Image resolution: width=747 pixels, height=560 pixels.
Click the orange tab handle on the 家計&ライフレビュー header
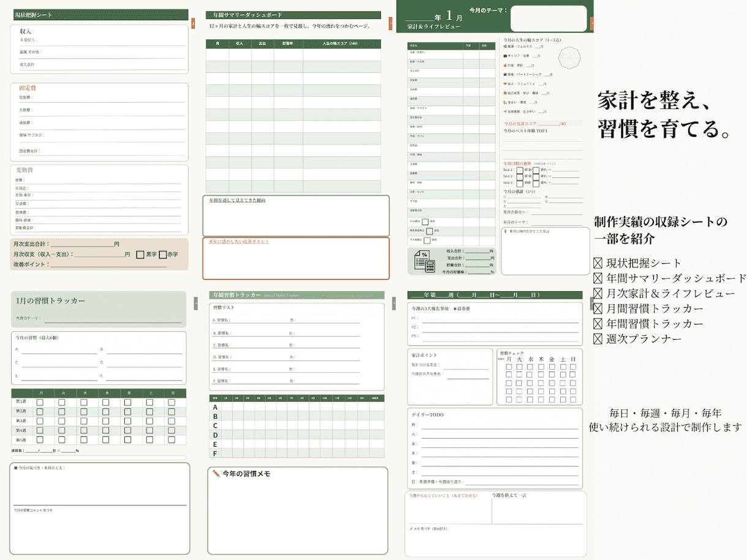click(591, 24)
